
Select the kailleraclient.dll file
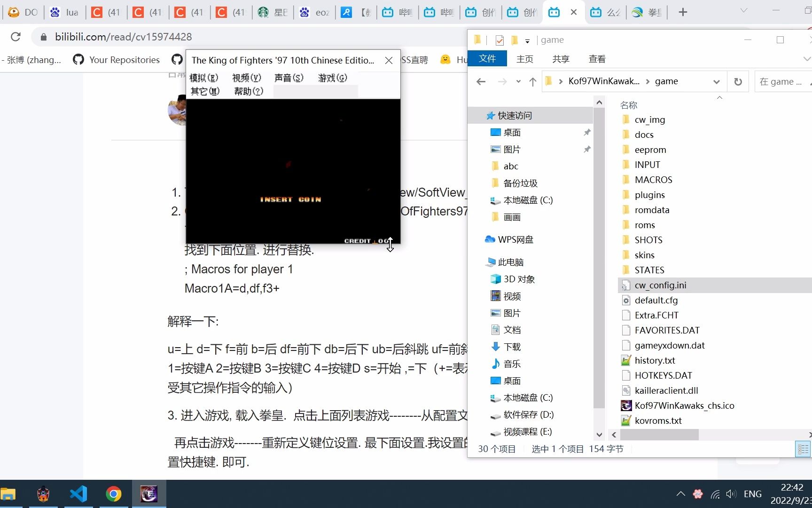666,390
